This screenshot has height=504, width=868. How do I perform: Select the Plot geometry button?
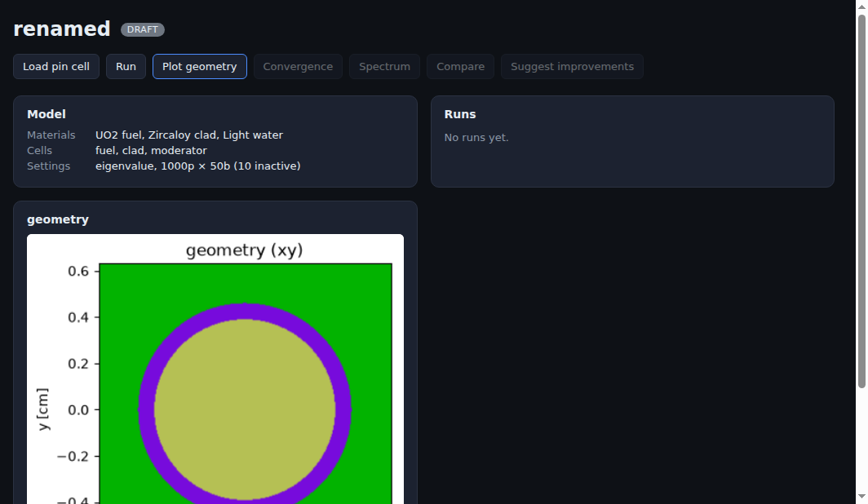click(199, 66)
